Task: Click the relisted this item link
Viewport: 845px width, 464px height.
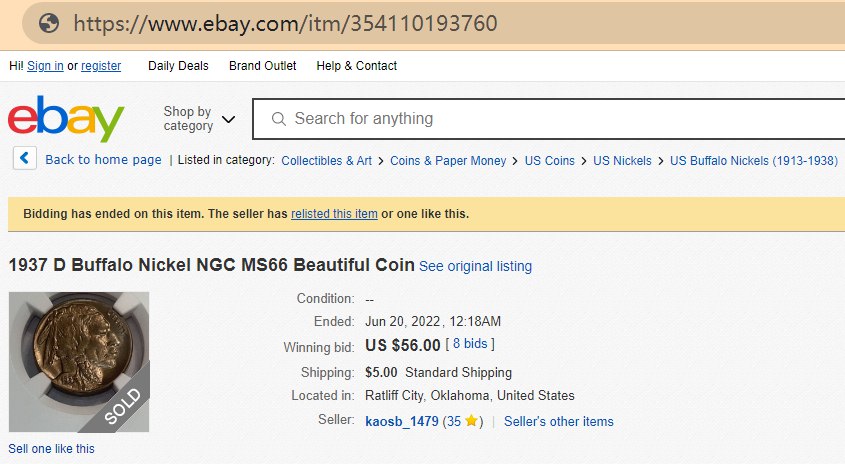Action: (x=334, y=214)
